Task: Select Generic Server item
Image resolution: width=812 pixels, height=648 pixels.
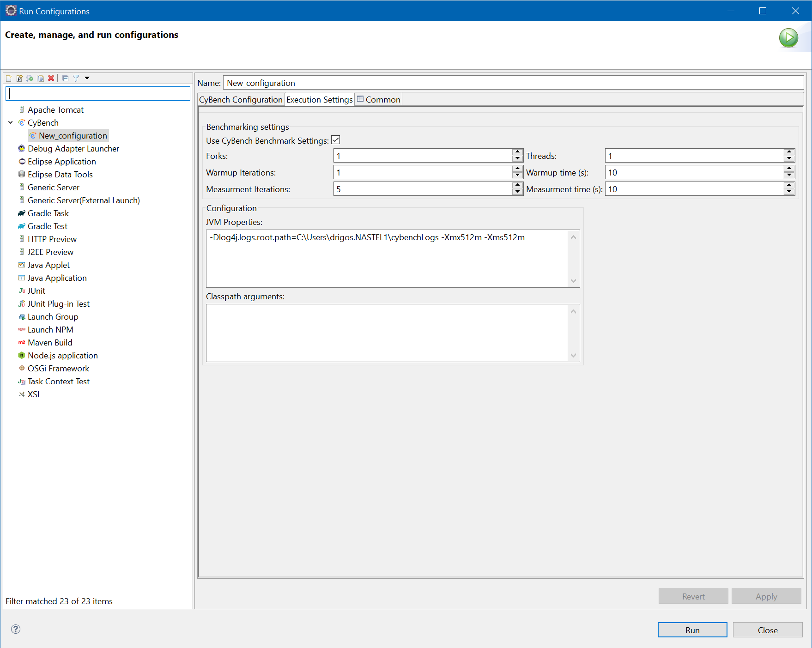Action: [x=54, y=187]
